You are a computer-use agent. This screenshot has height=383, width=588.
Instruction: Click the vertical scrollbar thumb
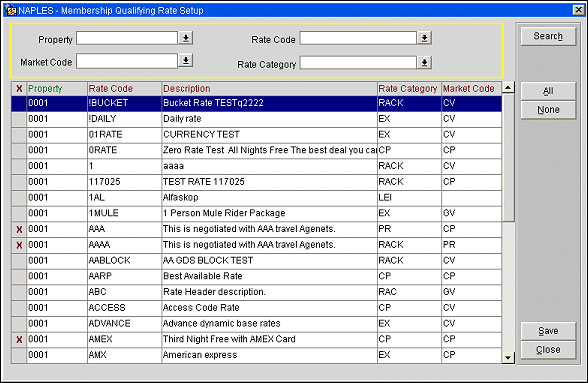508,158
